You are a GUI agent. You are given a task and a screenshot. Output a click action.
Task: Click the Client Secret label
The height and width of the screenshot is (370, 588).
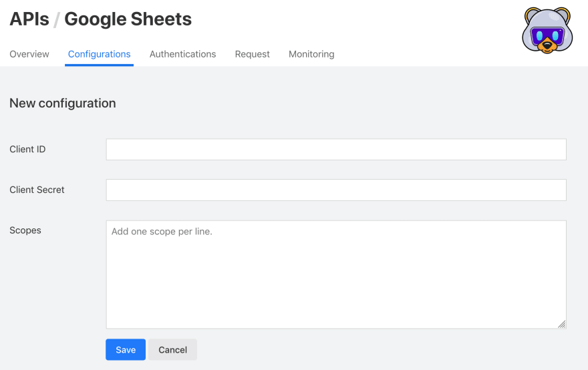click(37, 190)
